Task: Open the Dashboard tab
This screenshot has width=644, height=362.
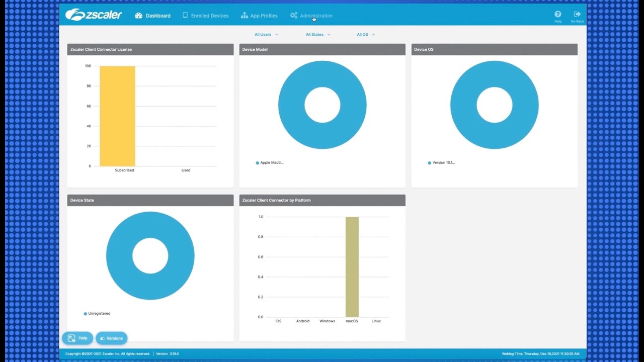Action: (153, 16)
